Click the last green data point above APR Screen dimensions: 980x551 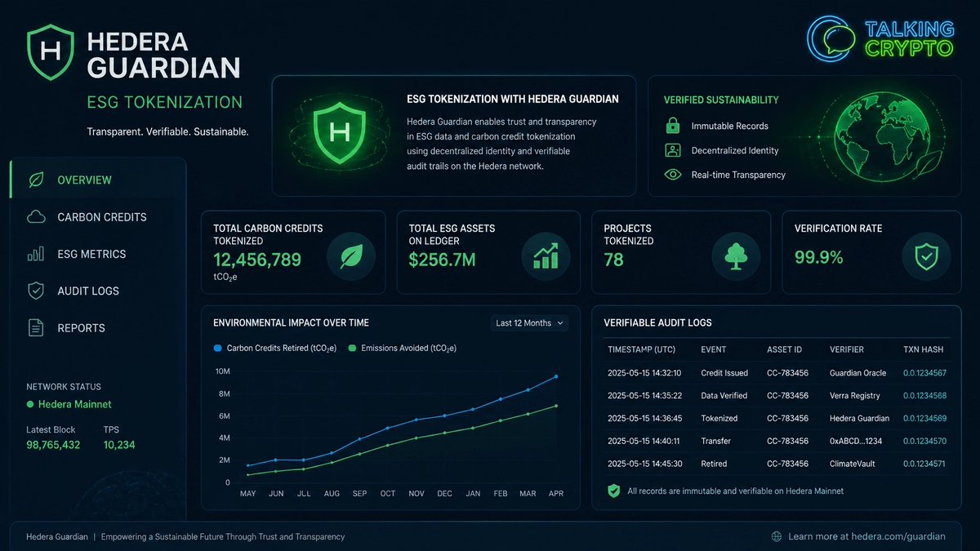tap(556, 406)
